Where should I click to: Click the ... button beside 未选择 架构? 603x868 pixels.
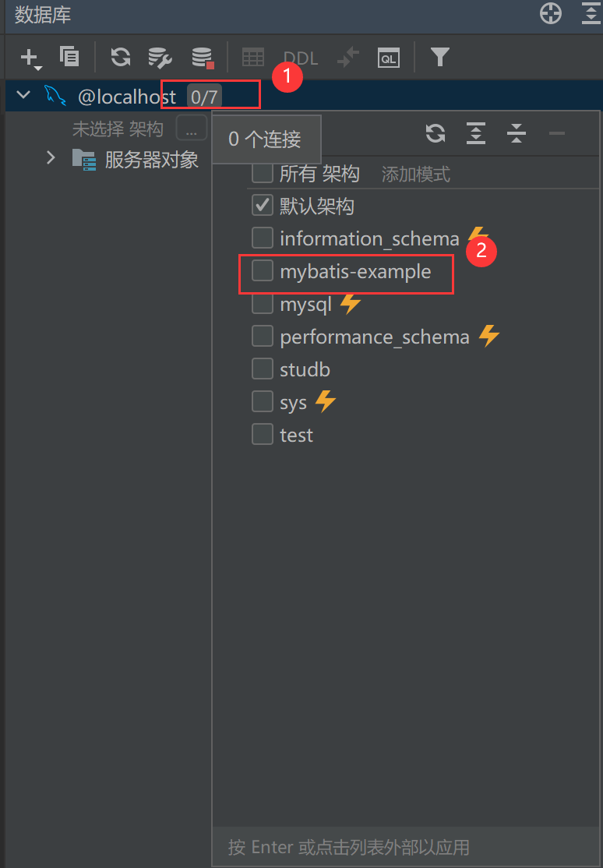tap(192, 128)
